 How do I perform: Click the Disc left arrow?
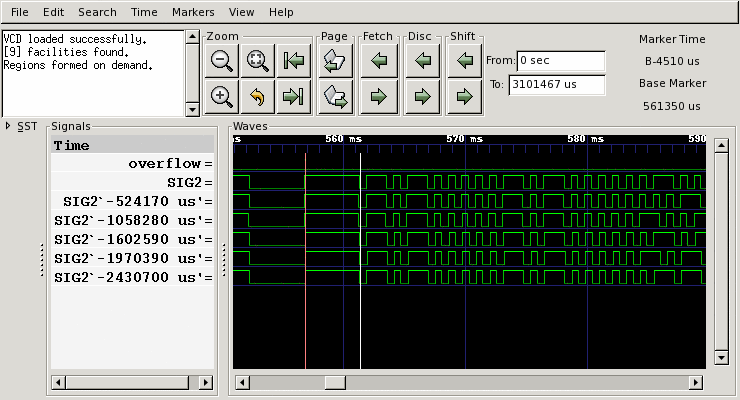422,60
